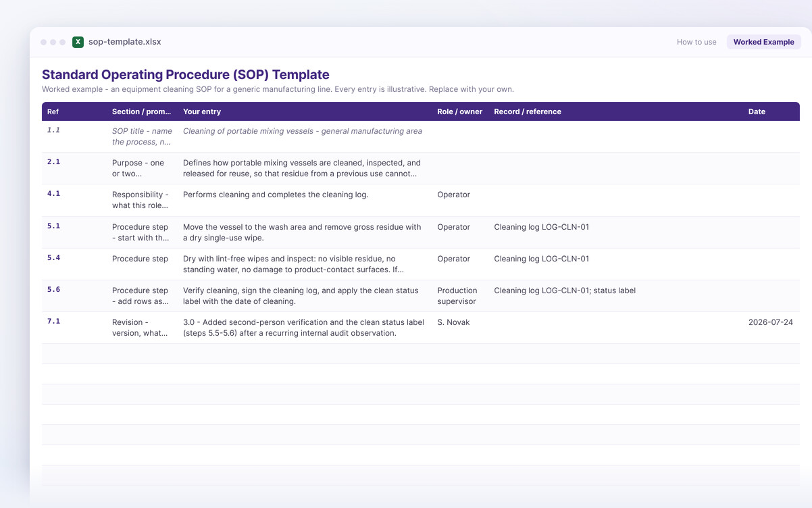Open the How to use tab

(x=696, y=42)
